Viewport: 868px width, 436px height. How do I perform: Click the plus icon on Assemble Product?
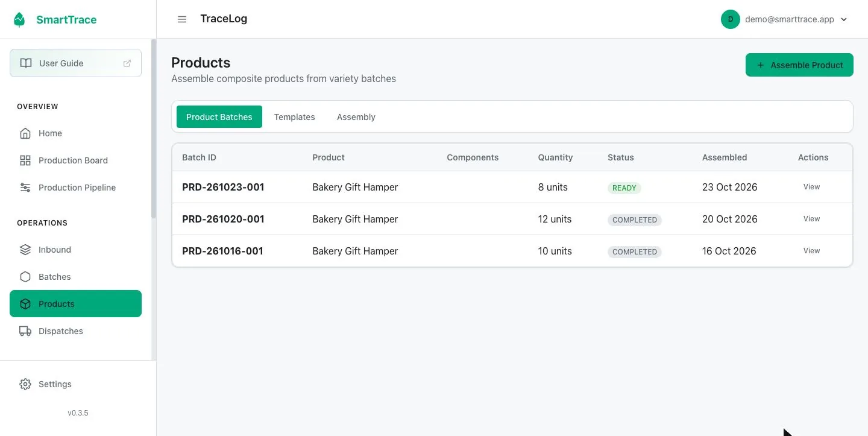[761, 65]
